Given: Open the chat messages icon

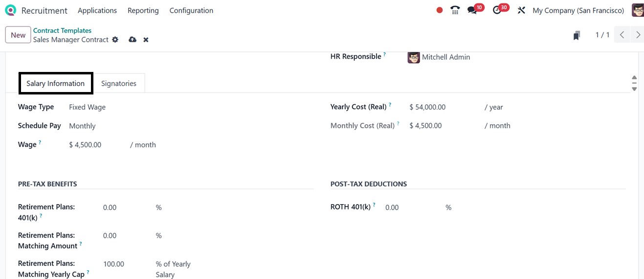Looking at the screenshot, I should click(472, 10).
